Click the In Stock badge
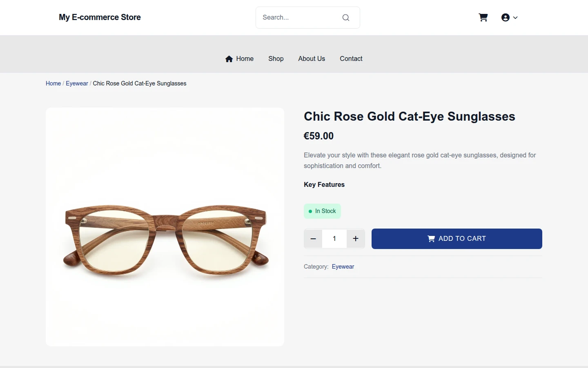588x368 pixels. pos(322,211)
